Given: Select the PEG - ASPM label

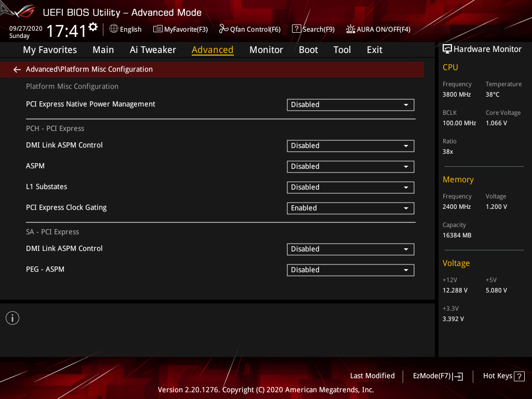Looking at the screenshot, I should coord(45,270).
